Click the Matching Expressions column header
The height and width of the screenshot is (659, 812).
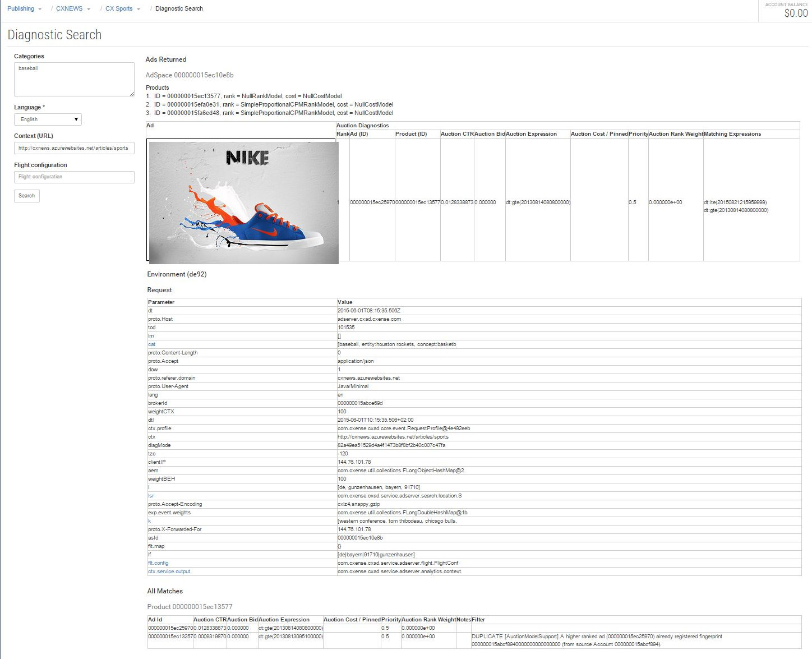732,134
